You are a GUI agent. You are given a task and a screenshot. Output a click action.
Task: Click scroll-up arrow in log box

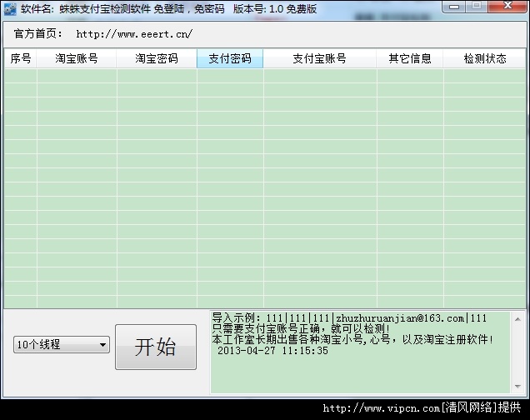[x=517, y=319]
